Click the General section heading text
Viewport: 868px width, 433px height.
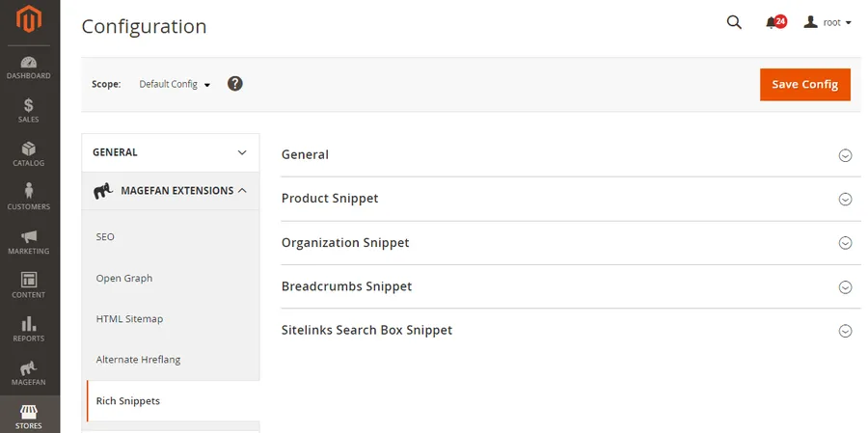point(305,154)
